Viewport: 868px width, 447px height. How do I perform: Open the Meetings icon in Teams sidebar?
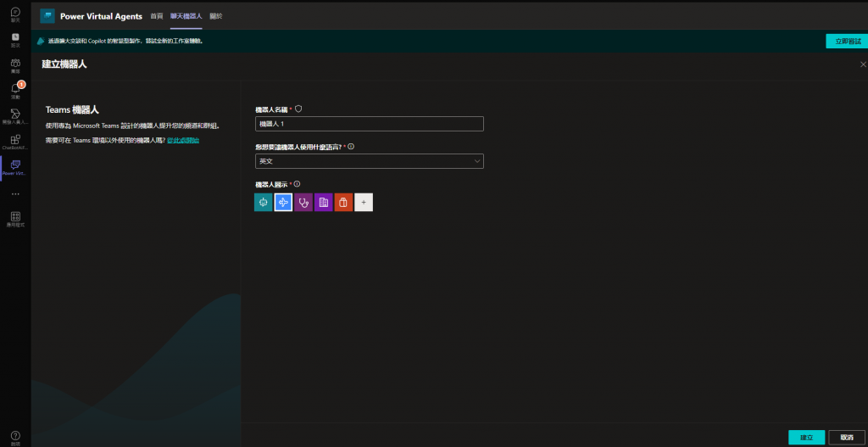pyautogui.click(x=15, y=39)
